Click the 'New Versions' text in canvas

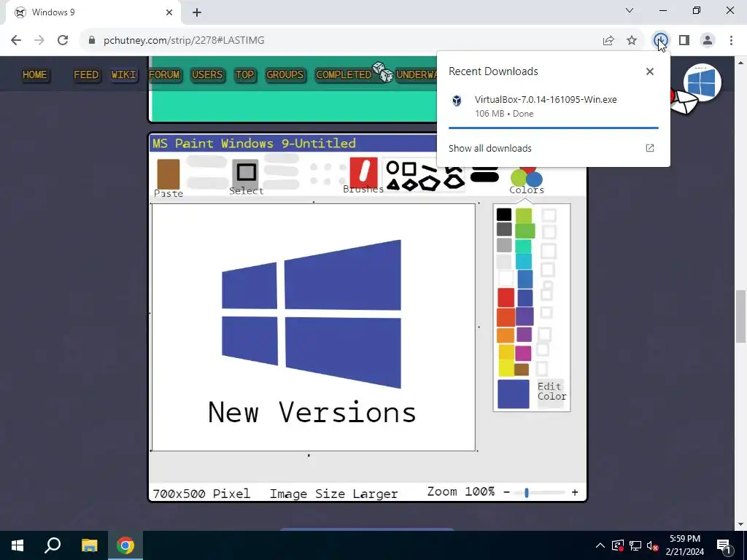[x=312, y=412]
